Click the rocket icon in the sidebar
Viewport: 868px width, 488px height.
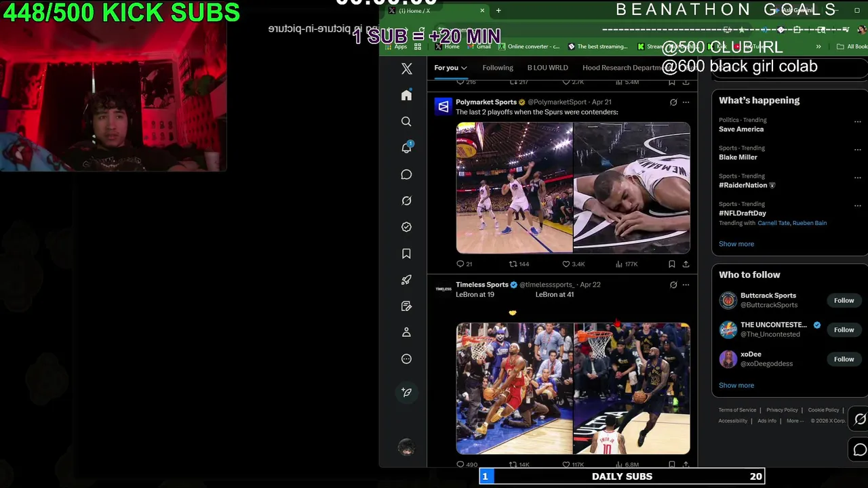pos(406,280)
